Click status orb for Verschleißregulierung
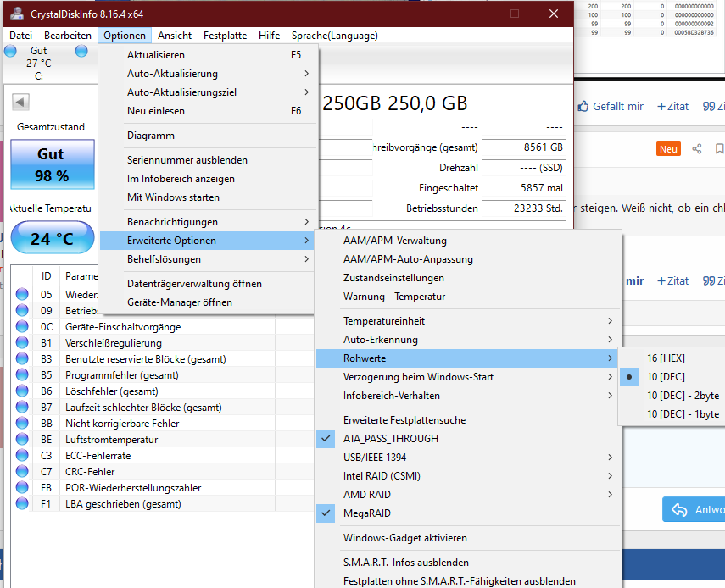 pyautogui.click(x=22, y=343)
